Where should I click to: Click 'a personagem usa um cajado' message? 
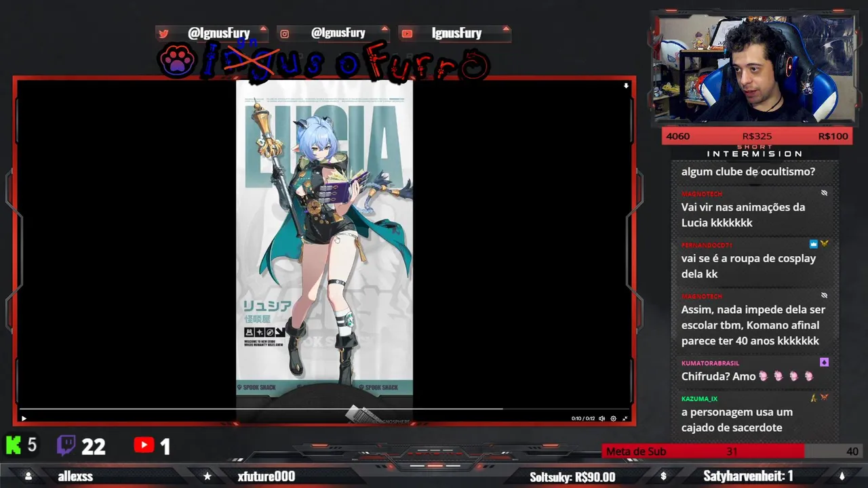pos(736,420)
